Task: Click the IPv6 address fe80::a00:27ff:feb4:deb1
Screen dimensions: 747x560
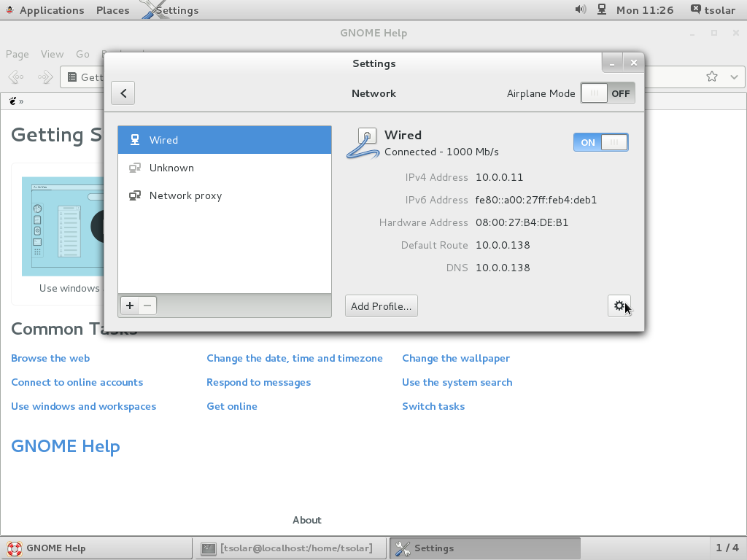Action: click(x=536, y=200)
